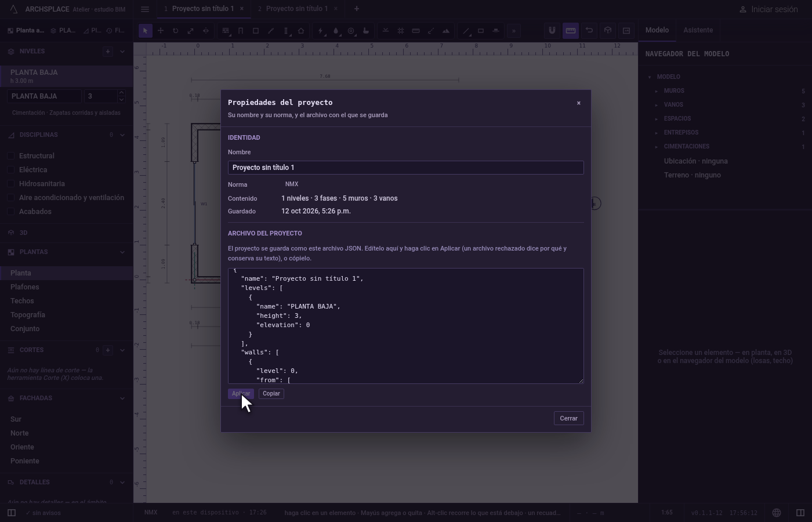Click the Aplicar button
Screen dimensions: 812x522
click(x=241, y=394)
